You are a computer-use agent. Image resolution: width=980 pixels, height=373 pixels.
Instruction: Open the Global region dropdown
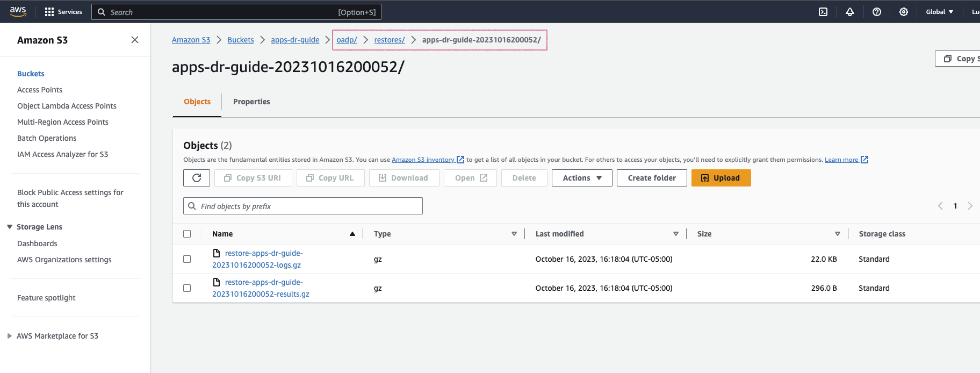point(940,12)
